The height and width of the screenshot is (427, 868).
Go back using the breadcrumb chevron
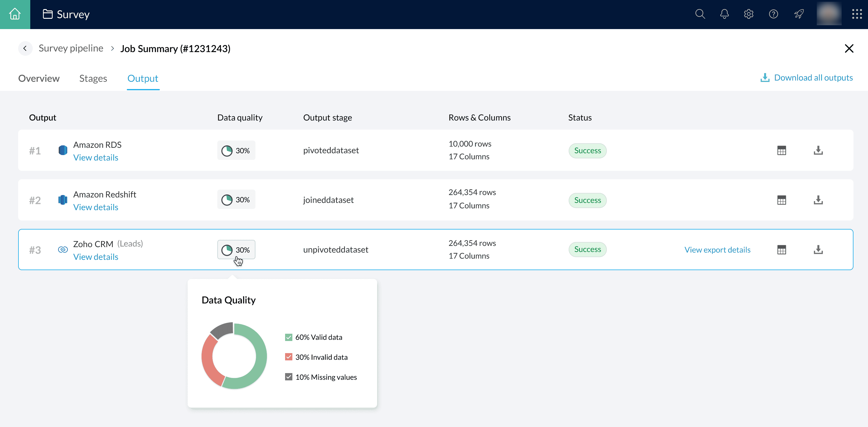(x=25, y=48)
